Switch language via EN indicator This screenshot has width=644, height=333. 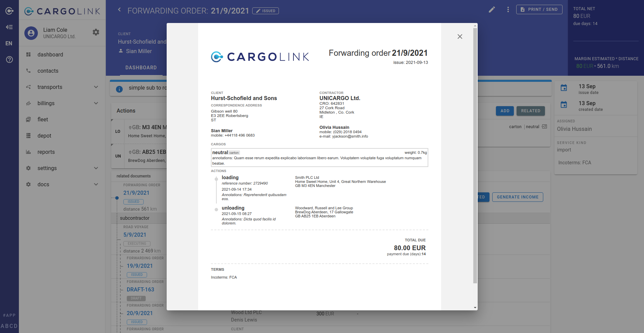[x=9, y=43]
